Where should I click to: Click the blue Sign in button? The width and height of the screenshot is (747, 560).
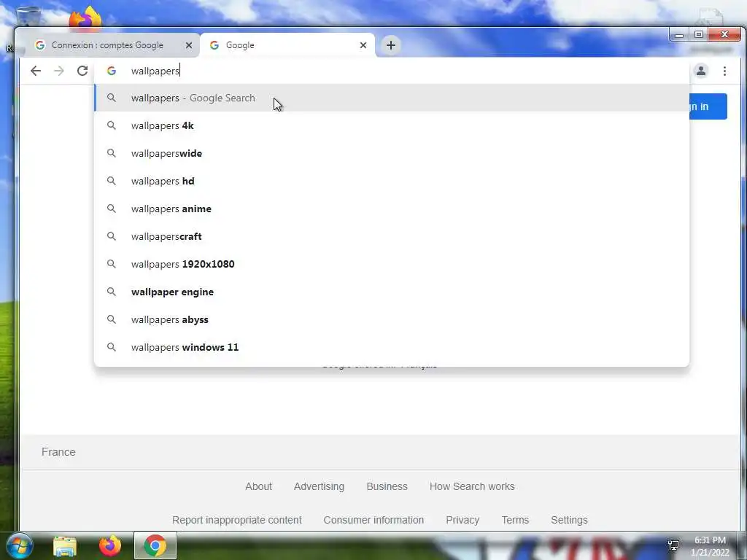[x=708, y=106]
